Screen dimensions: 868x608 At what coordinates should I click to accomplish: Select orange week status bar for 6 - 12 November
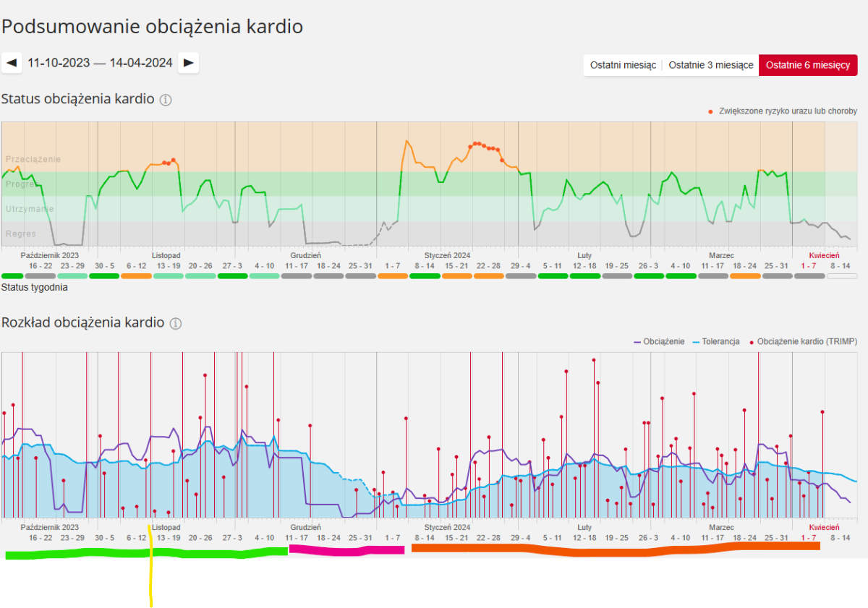point(136,276)
